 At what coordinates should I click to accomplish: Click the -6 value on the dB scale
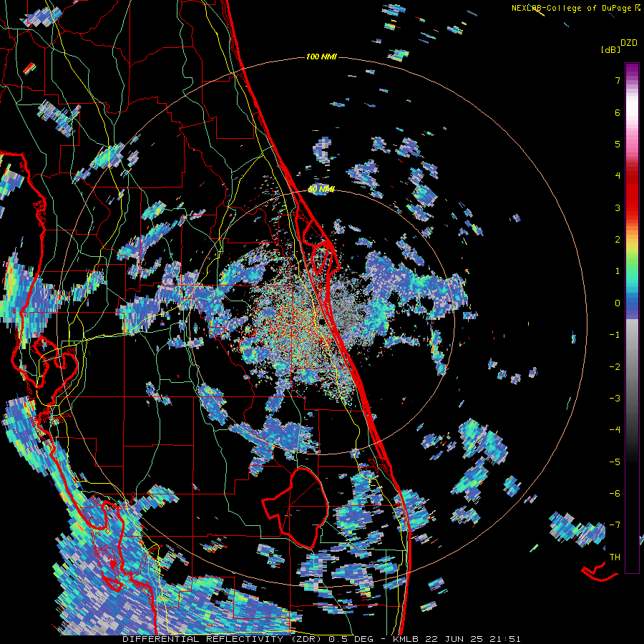(x=615, y=494)
